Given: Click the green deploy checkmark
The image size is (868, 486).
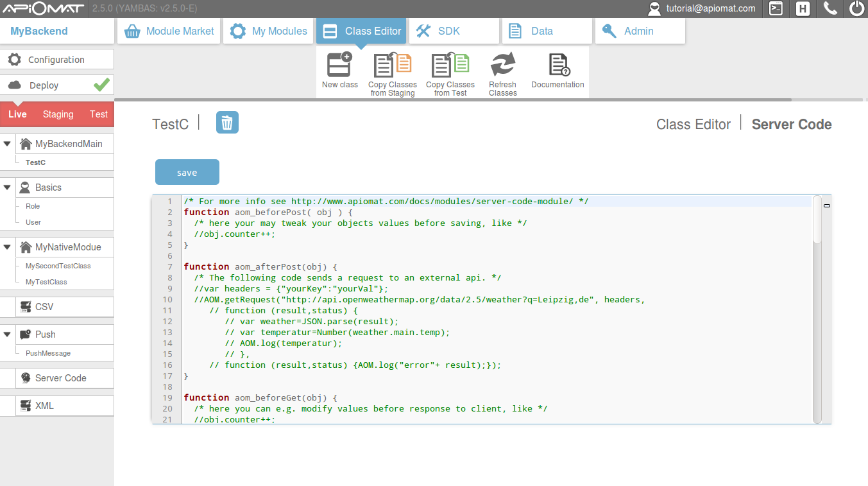Looking at the screenshot, I should tap(101, 85).
